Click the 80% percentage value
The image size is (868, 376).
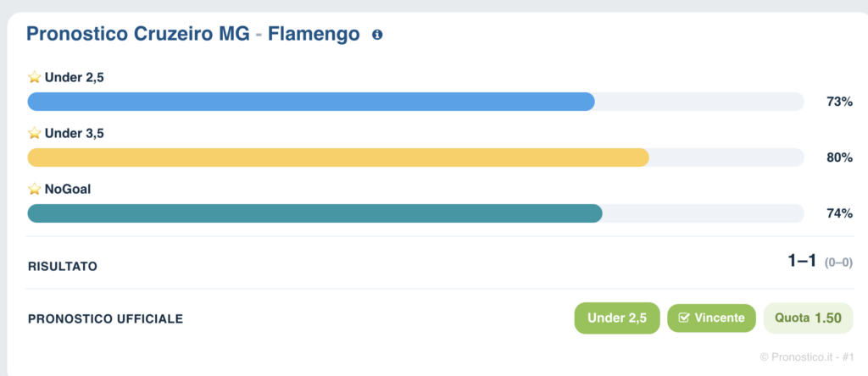pyautogui.click(x=839, y=158)
